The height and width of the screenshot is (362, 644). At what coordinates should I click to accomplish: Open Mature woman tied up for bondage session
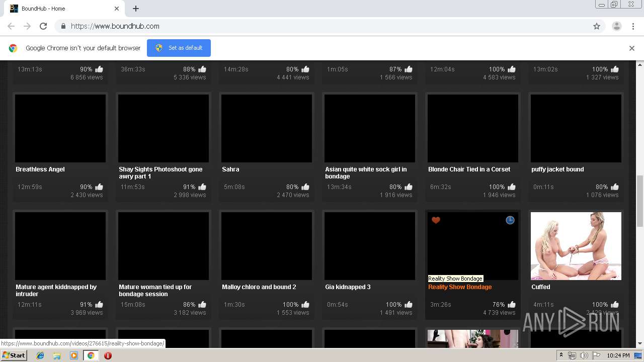point(155,291)
